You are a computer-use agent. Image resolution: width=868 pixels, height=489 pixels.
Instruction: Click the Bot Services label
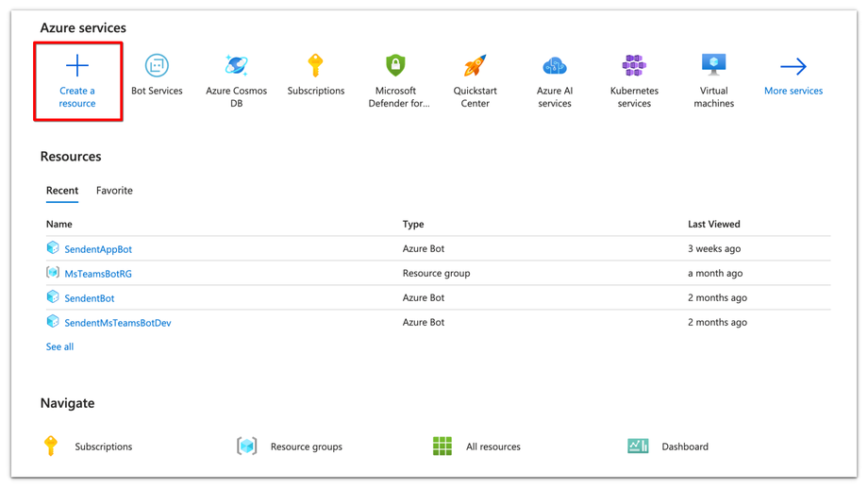click(157, 91)
